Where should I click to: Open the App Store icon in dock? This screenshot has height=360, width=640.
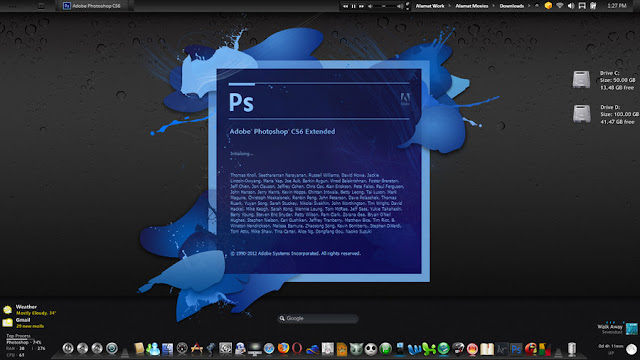pos(197,349)
